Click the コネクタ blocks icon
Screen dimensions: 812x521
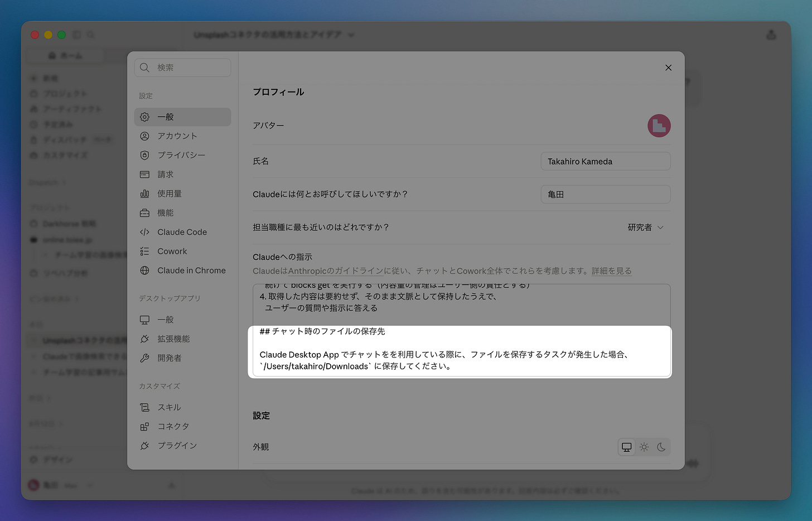click(144, 426)
